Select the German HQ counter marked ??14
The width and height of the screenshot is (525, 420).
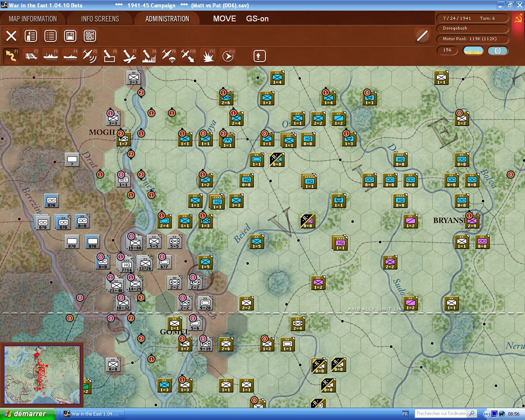click(x=126, y=265)
